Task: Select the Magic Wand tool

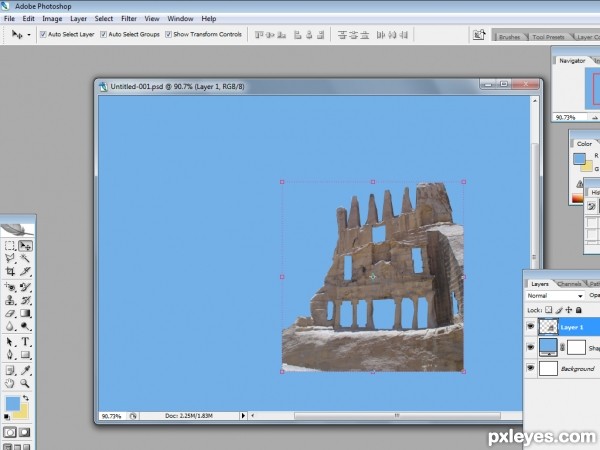Action: click(25, 258)
